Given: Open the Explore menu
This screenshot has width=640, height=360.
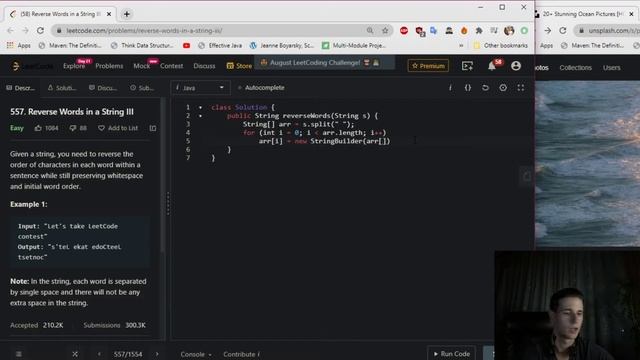Looking at the screenshot, I should (74, 66).
